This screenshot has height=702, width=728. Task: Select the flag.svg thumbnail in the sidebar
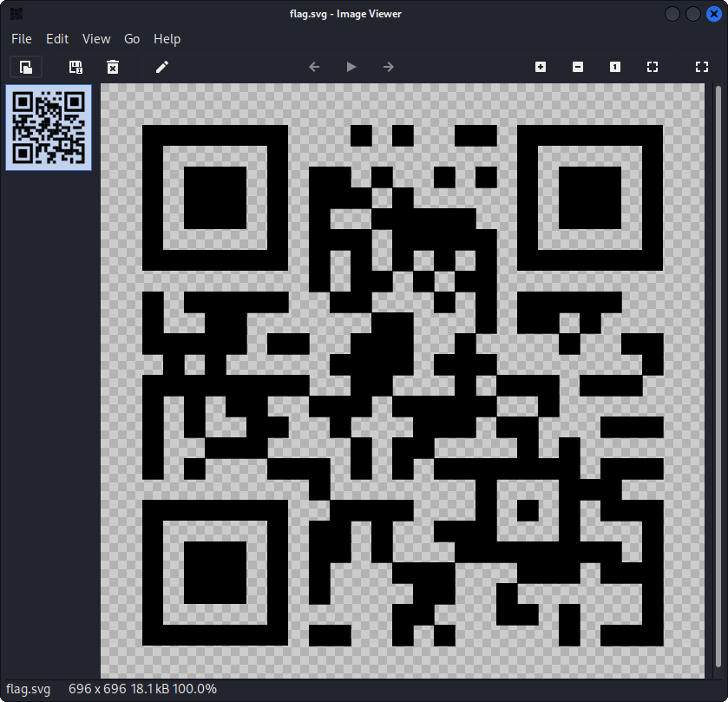[x=48, y=128]
